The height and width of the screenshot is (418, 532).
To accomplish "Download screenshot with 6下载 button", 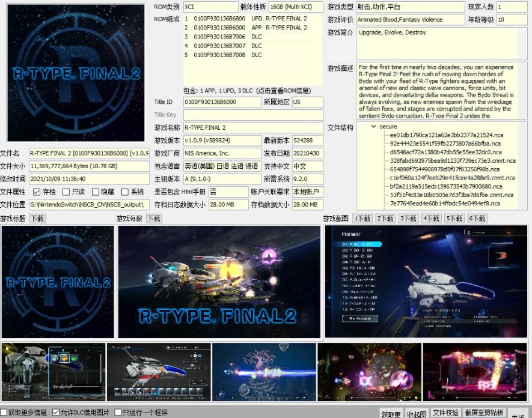I will coord(477,219).
